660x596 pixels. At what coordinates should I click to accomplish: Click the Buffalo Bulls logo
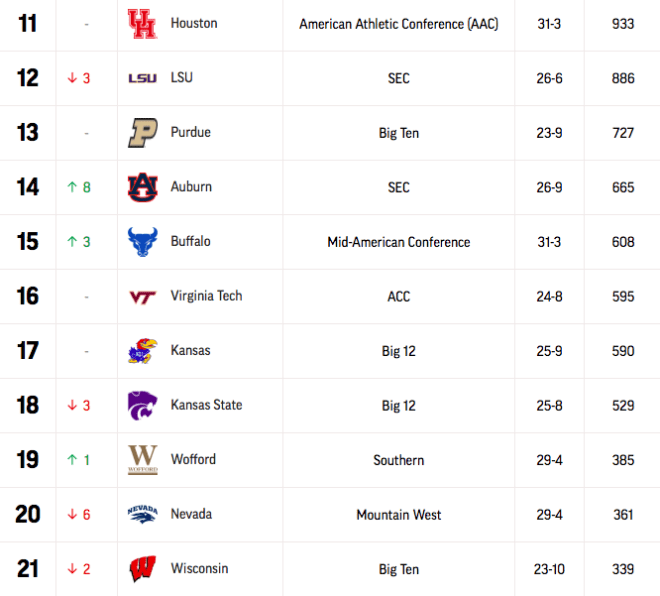click(143, 242)
